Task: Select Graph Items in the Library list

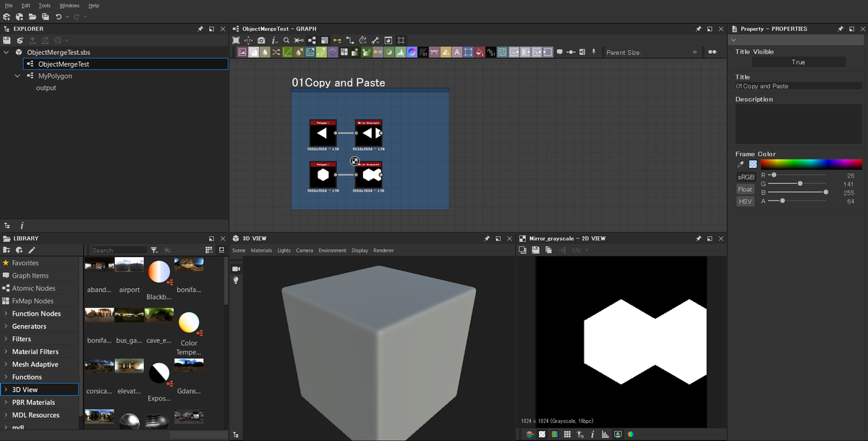Action: 30,276
